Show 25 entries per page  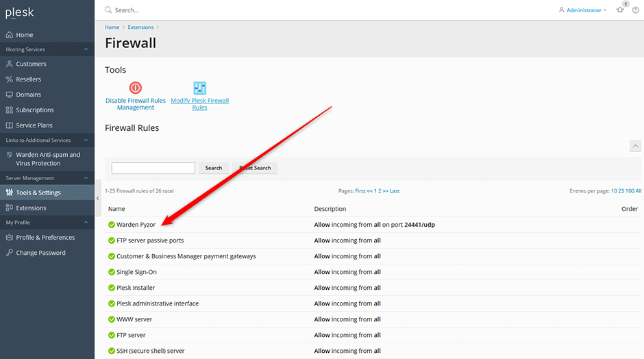[x=621, y=191]
